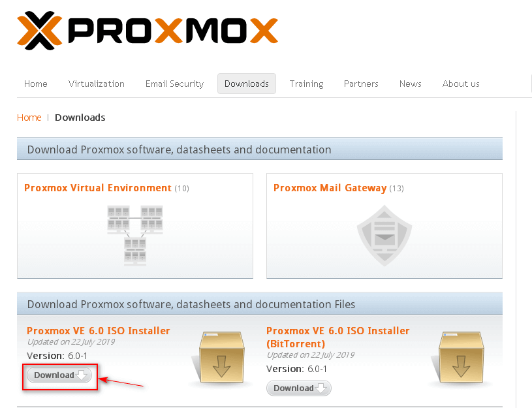Go to the Email Security menu
532x408 pixels.
click(174, 84)
